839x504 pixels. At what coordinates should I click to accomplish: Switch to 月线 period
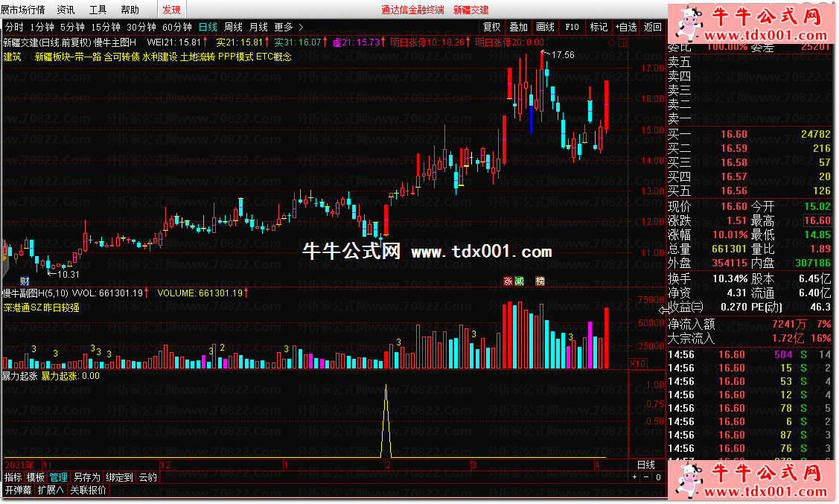click(x=258, y=27)
